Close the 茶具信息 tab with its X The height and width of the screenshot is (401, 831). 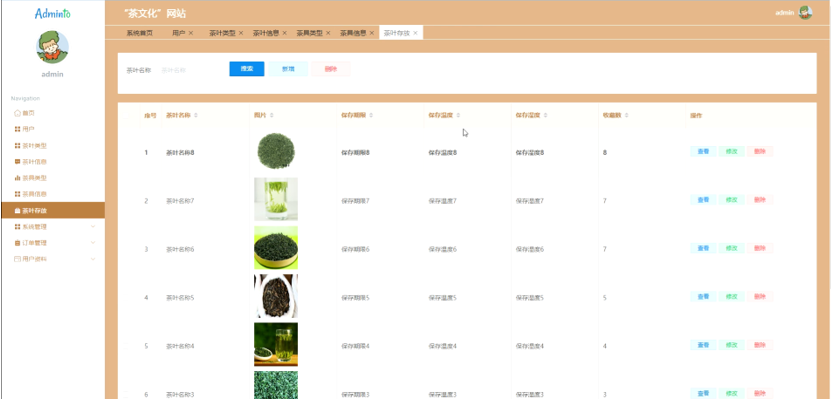click(372, 33)
